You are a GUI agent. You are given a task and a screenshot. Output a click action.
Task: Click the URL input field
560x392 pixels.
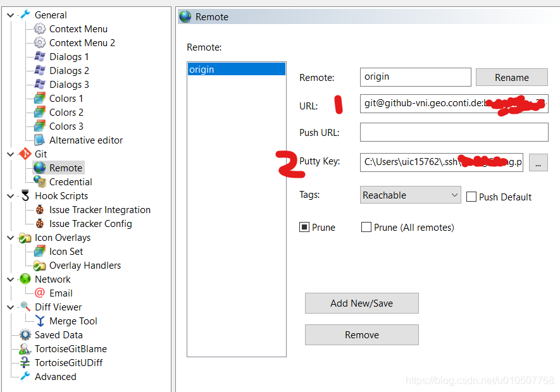coord(454,104)
